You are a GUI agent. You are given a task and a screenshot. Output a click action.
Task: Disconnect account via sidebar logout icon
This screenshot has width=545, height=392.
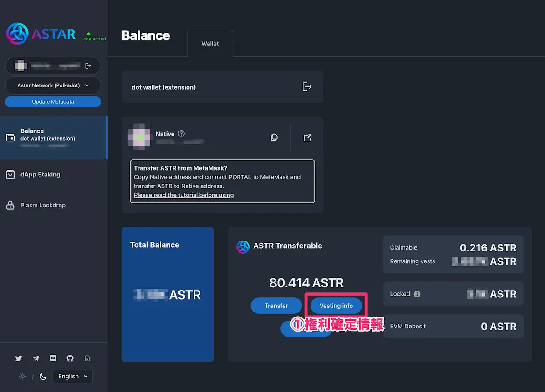point(88,65)
